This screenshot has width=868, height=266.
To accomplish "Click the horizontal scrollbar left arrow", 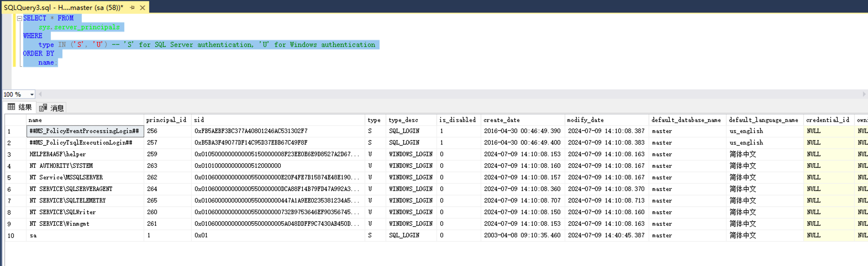I will (x=40, y=94).
